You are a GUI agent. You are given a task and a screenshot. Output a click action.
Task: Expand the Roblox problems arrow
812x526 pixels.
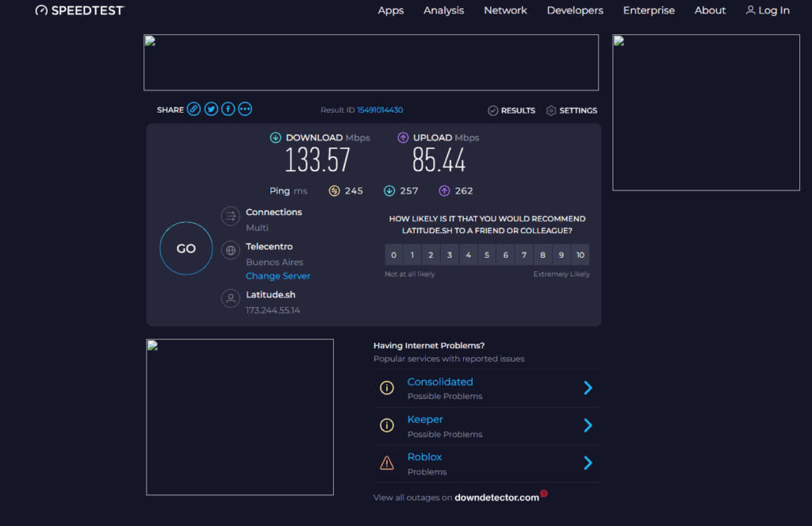click(588, 463)
